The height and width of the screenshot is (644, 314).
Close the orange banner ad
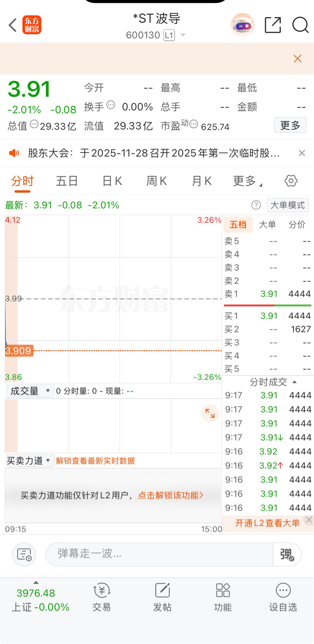[298, 58]
